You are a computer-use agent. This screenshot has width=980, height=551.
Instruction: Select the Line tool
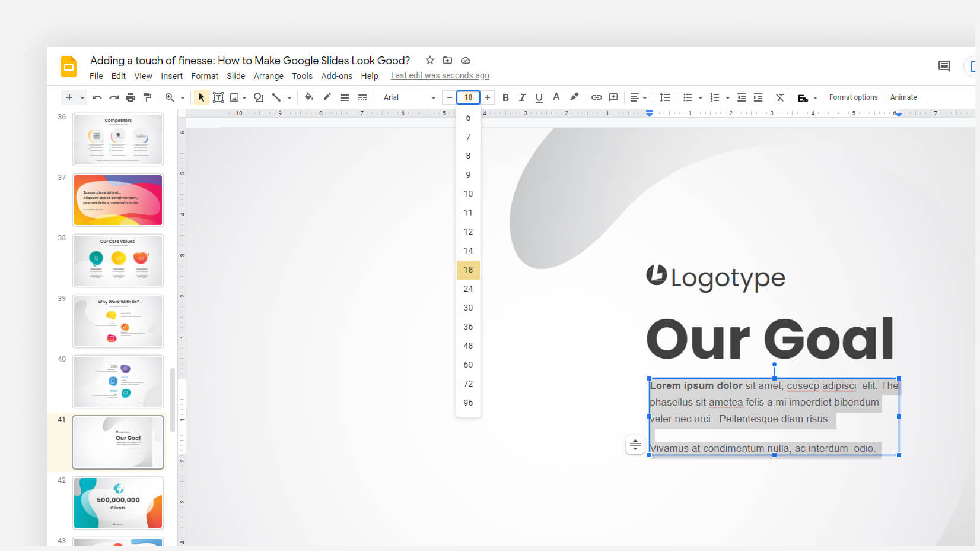tap(276, 97)
